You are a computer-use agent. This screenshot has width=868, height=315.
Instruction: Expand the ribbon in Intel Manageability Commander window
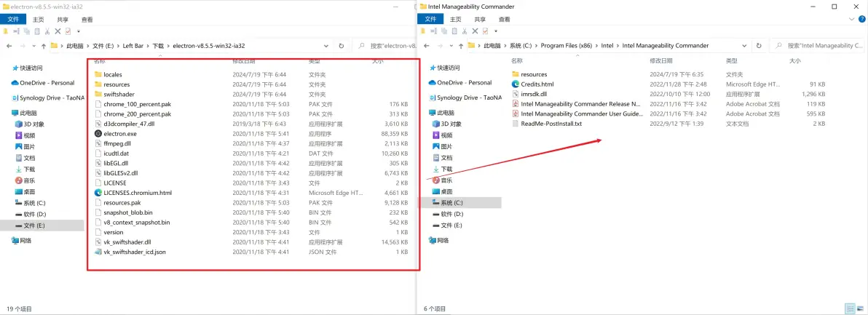(848, 20)
